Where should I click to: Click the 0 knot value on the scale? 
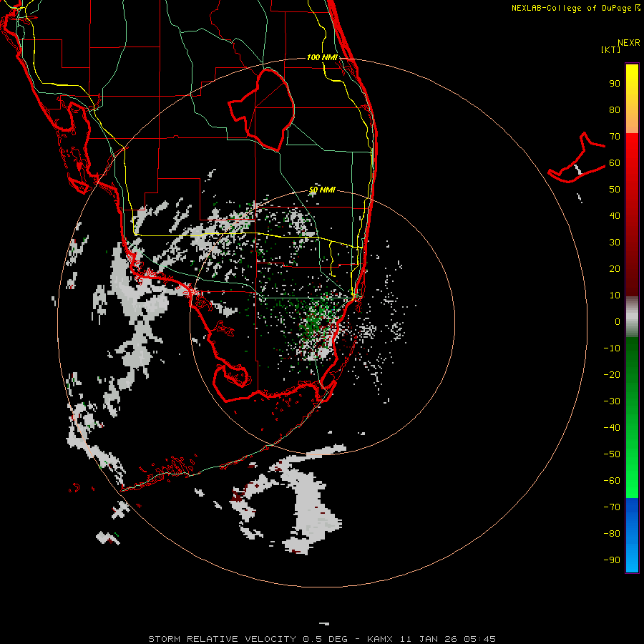coord(618,322)
